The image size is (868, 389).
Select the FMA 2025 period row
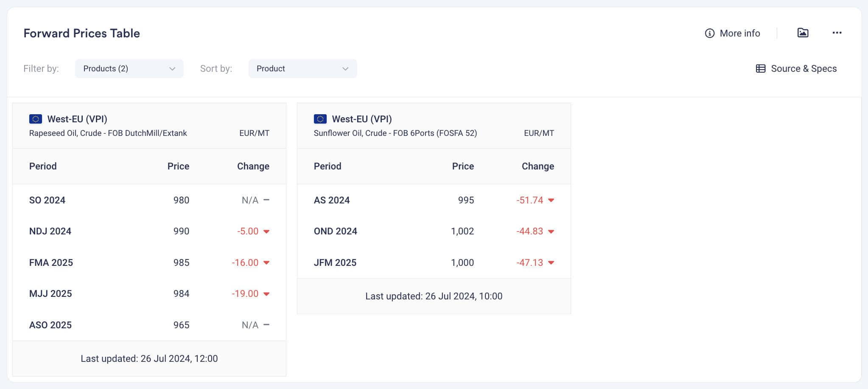tap(149, 262)
